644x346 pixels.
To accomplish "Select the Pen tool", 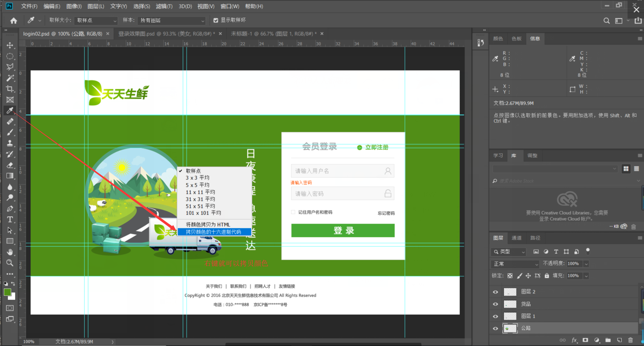I will 10,209.
